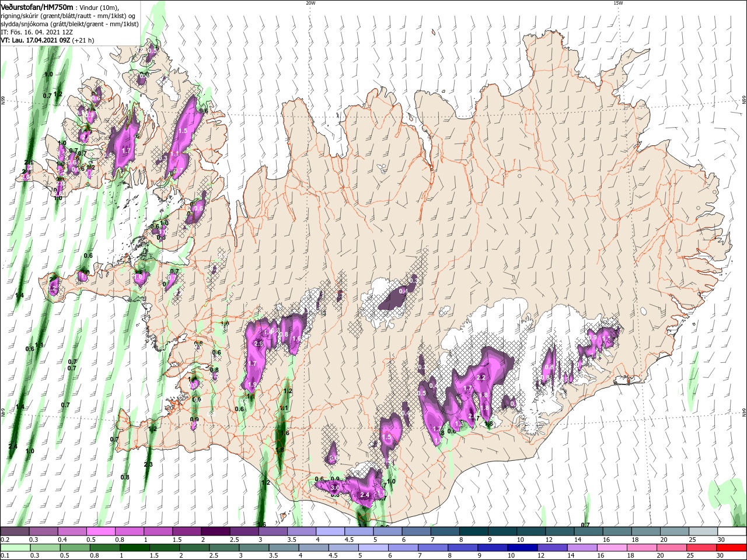This screenshot has width=747, height=560.
Task: Click the red swatch labeled 25 in rain legend
Action: click(x=703, y=548)
